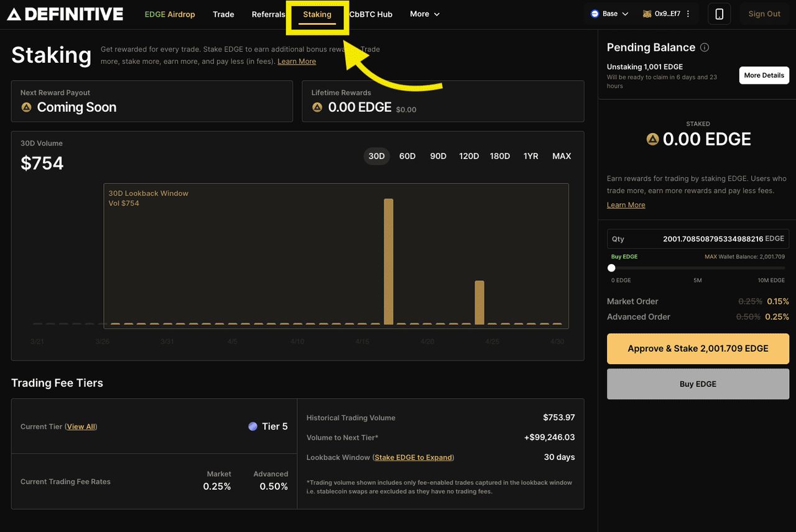
Task: Click the stake amount slider handle
Action: point(611,268)
